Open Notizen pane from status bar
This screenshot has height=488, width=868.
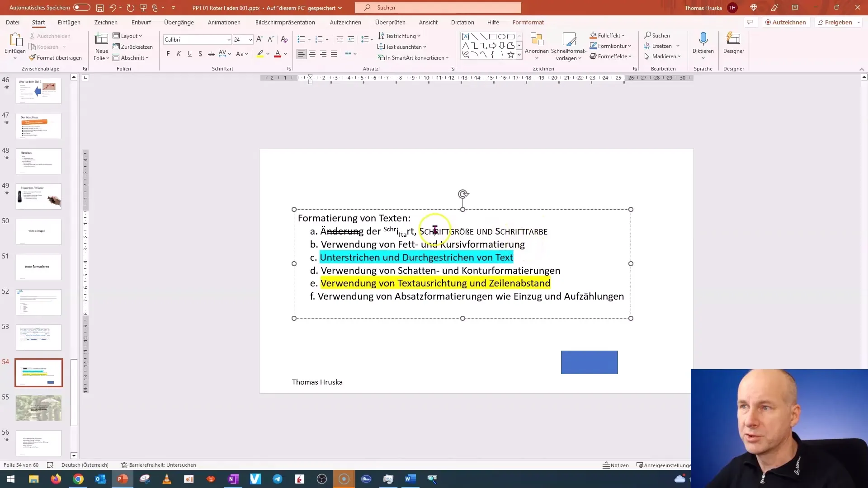click(616, 465)
